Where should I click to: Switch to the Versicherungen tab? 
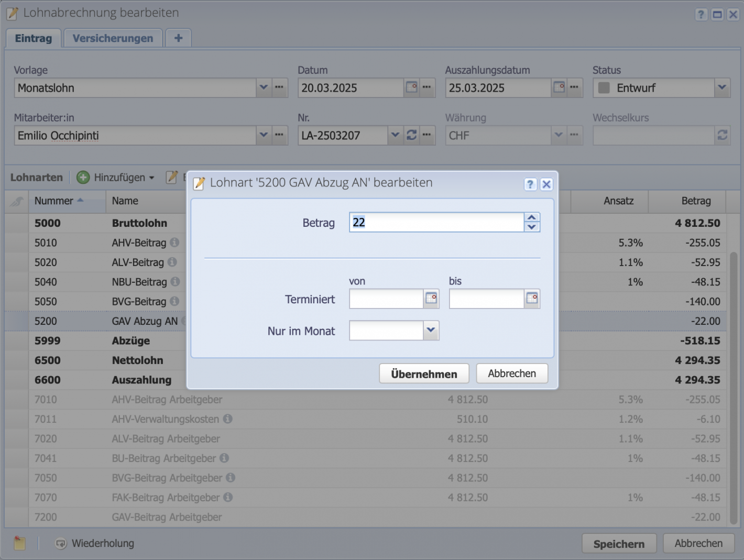pyautogui.click(x=113, y=38)
